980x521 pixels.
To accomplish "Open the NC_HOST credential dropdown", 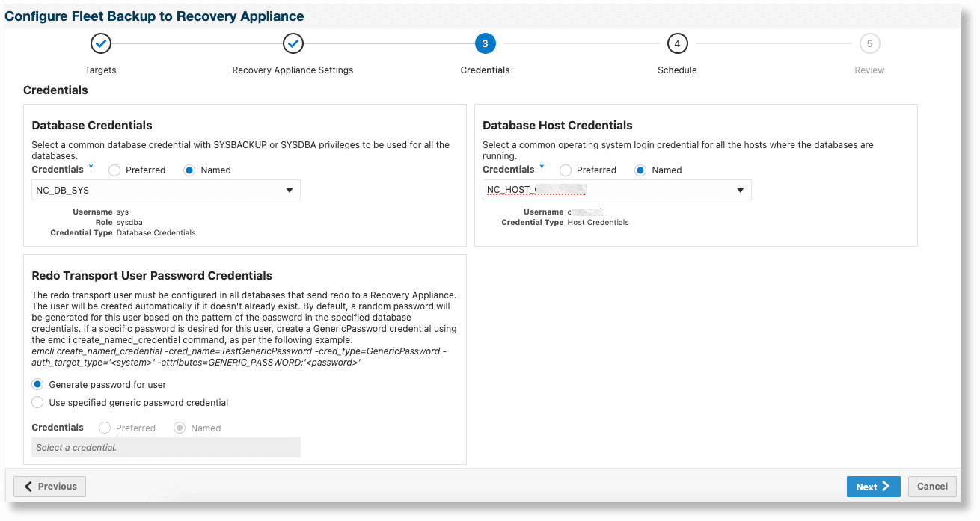I will click(x=617, y=190).
